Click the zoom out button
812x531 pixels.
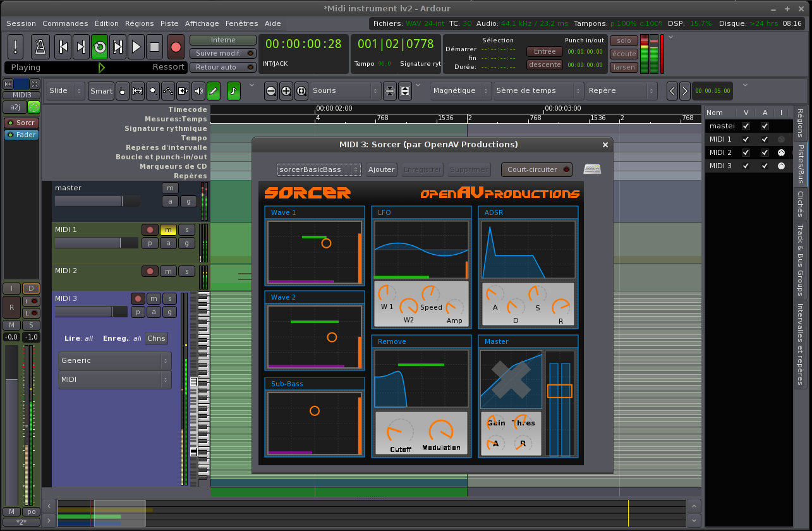tap(271, 91)
